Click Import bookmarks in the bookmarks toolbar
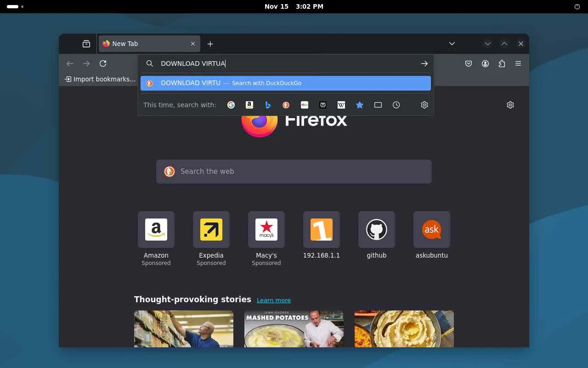The width and height of the screenshot is (588, 368). point(100,79)
